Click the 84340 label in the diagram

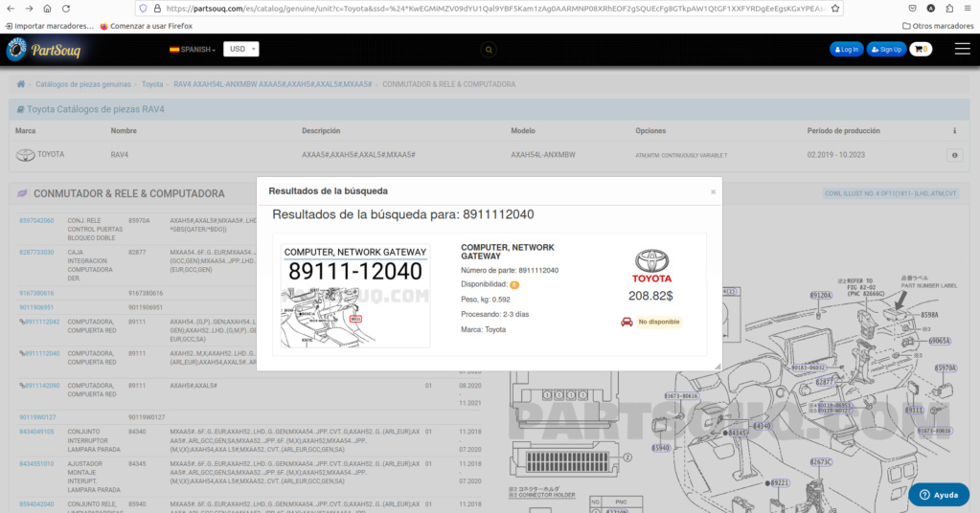762,426
